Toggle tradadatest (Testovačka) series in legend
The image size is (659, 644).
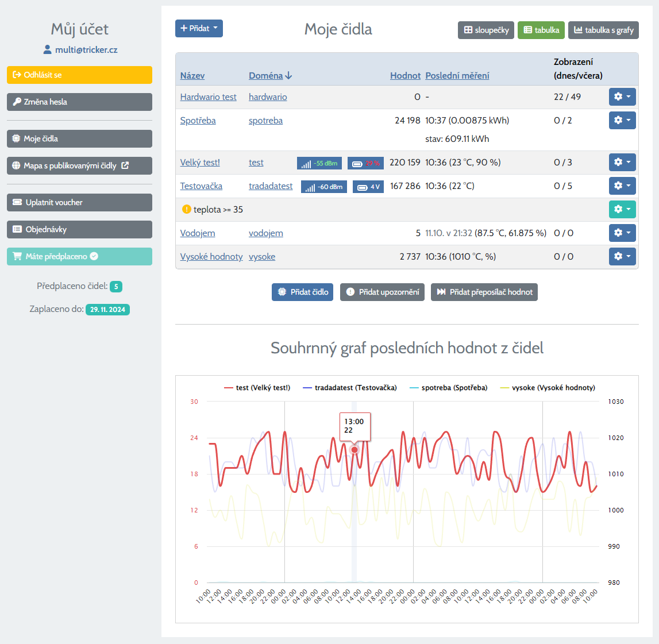[x=349, y=388]
